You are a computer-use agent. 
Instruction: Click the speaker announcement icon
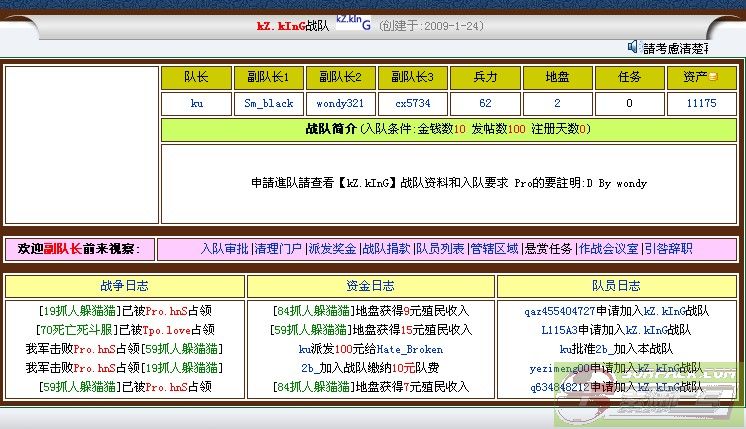(x=633, y=47)
